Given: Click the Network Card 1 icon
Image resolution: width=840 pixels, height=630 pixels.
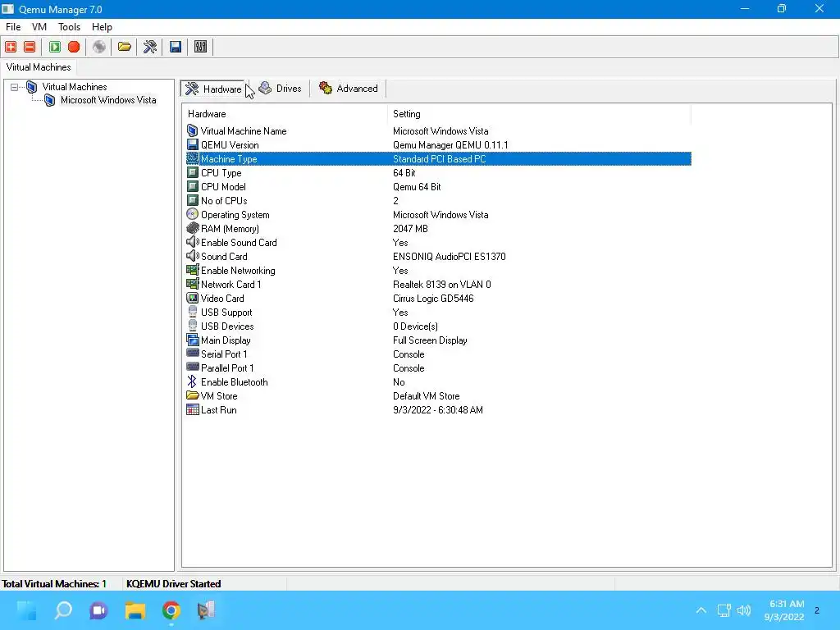Looking at the screenshot, I should (192, 284).
